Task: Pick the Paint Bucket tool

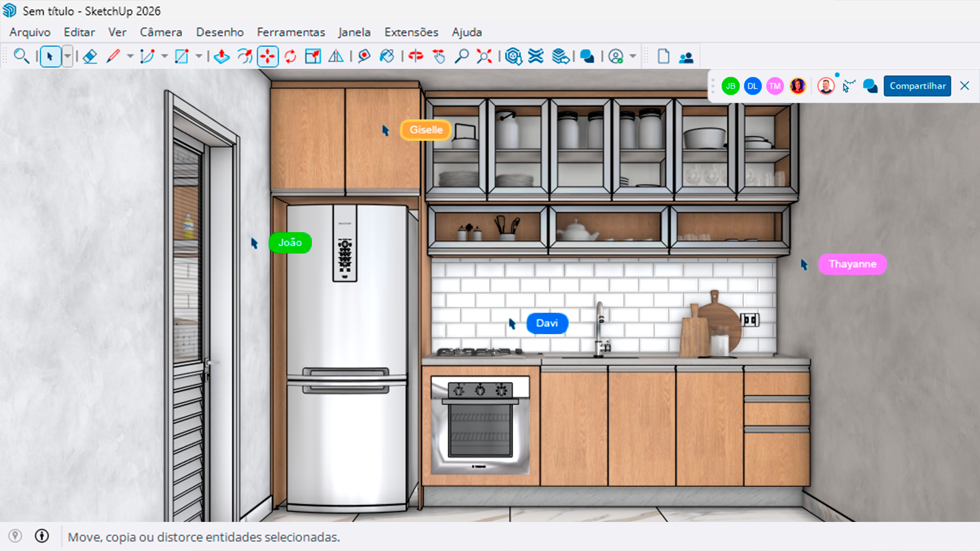Action: click(387, 56)
